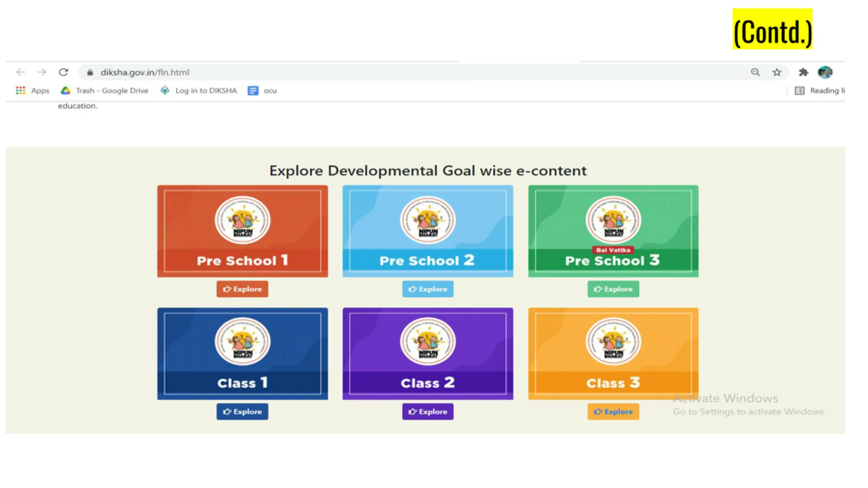The image size is (868, 488).
Task: Click the padlock site info icon
Action: [x=90, y=73]
